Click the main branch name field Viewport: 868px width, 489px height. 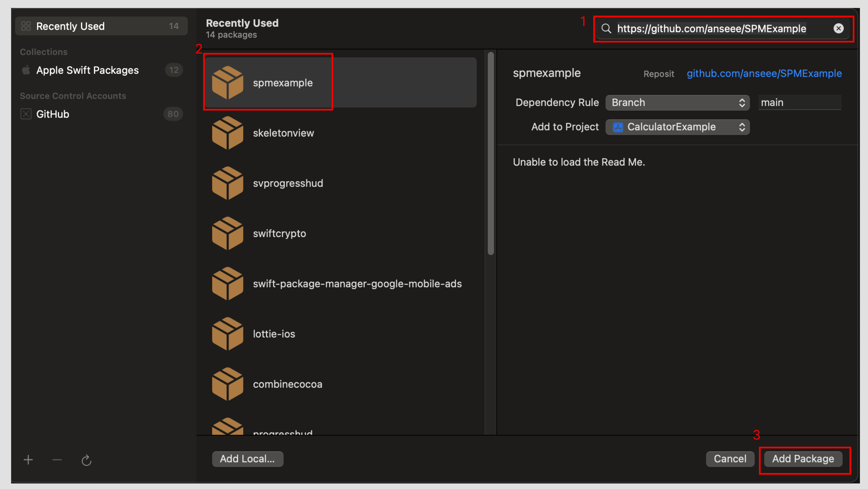799,102
